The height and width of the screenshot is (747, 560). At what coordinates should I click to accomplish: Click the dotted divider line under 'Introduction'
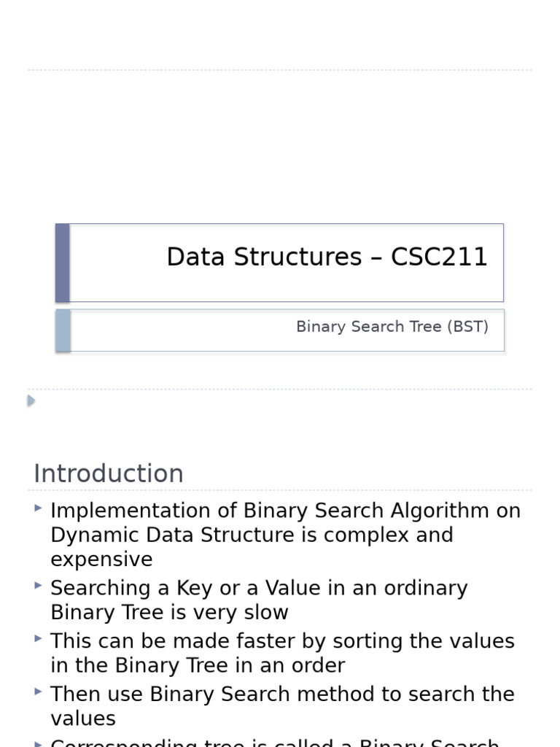[x=280, y=490]
